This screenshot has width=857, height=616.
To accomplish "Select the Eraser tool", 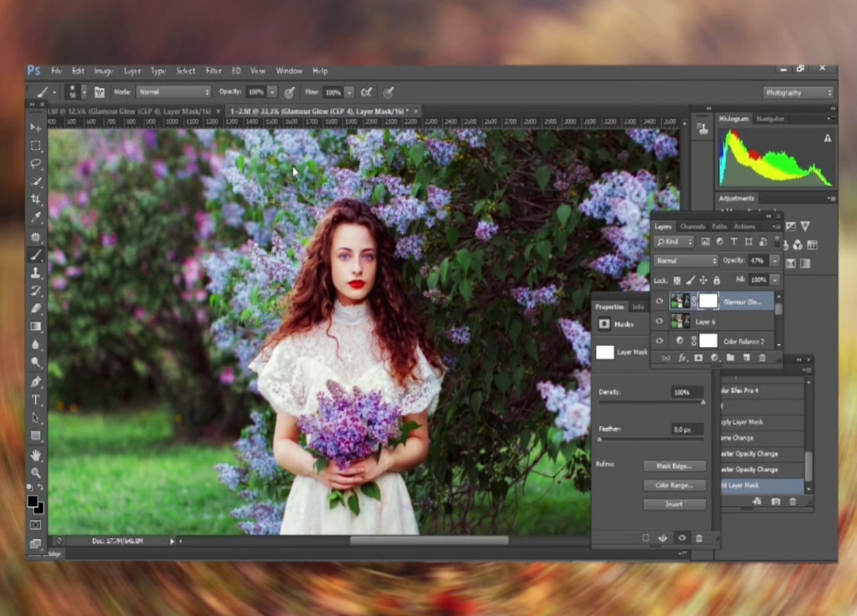I will 35,309.
